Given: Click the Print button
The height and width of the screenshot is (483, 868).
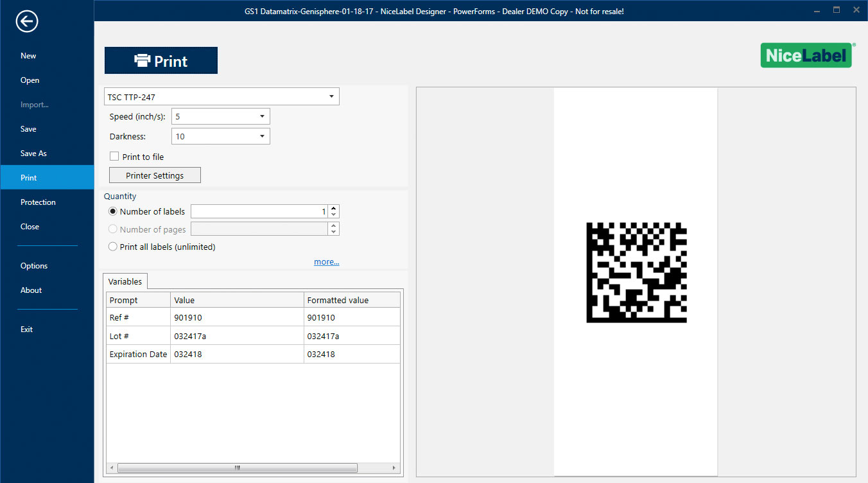Looking at the screenshot, I should click(161, 60).
